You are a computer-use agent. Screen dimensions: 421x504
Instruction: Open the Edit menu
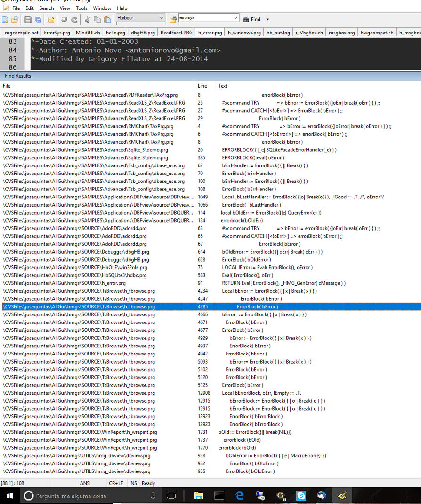[30, 8]
